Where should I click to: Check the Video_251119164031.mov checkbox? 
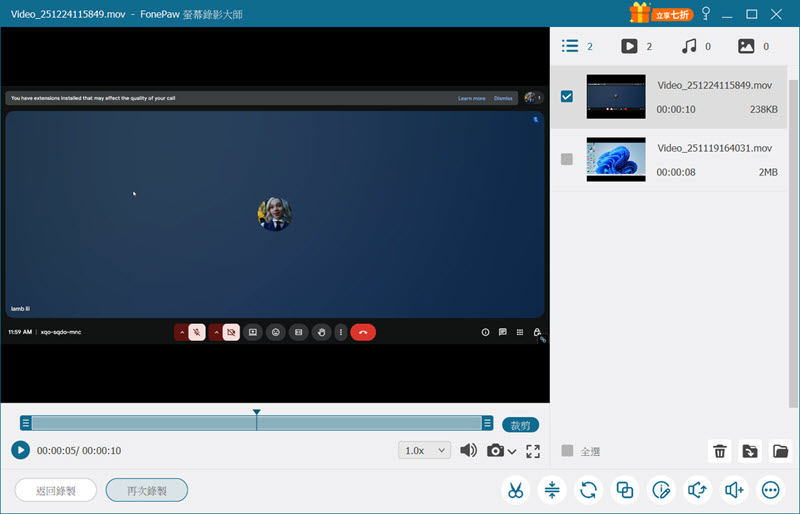coord(567,159)
